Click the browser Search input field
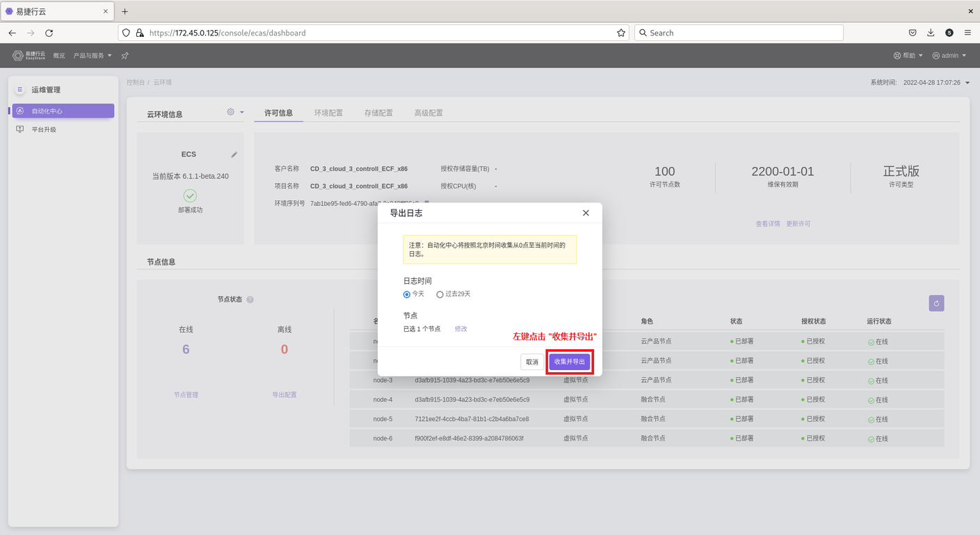Viewport: 980px width, 535px height. [x=737, y=33]
